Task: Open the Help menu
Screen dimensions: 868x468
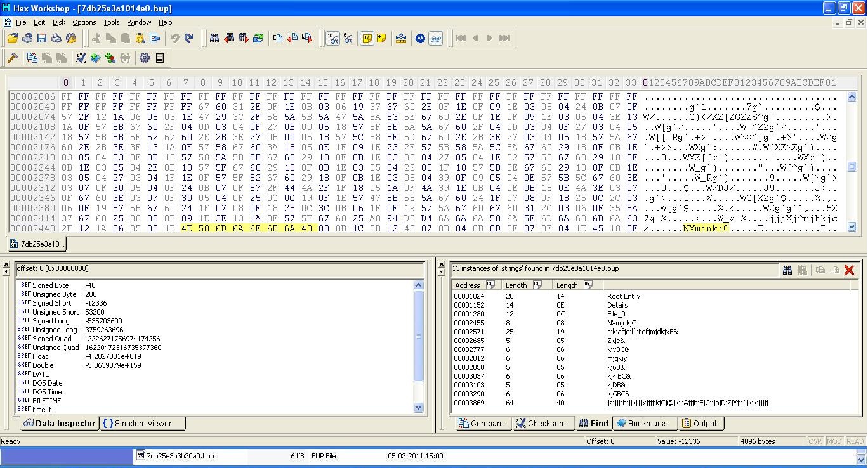Action: [x=165, y=22]
